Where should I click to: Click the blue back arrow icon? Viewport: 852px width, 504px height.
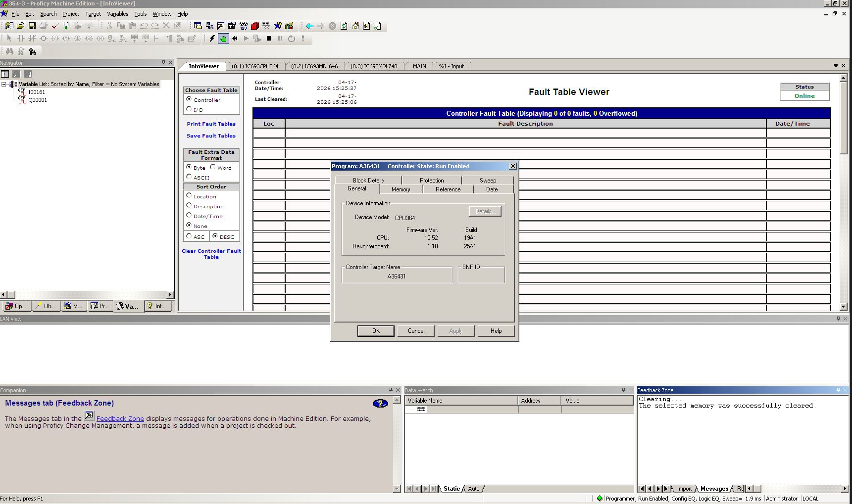310,26
